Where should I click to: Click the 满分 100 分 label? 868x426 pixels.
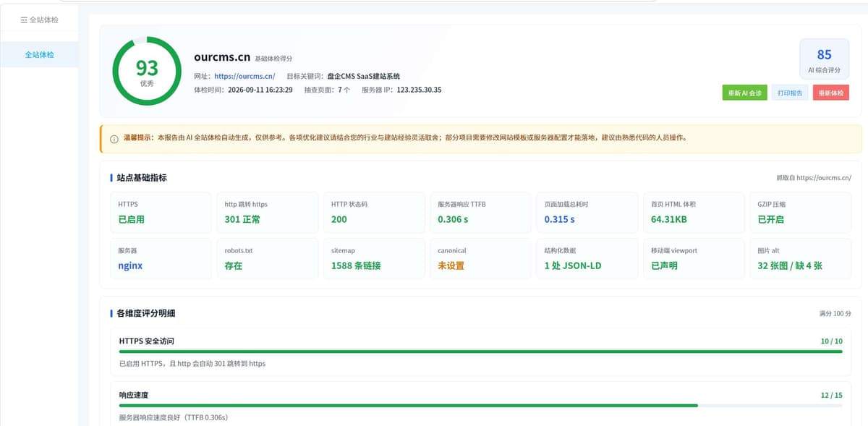coord(835,313)
